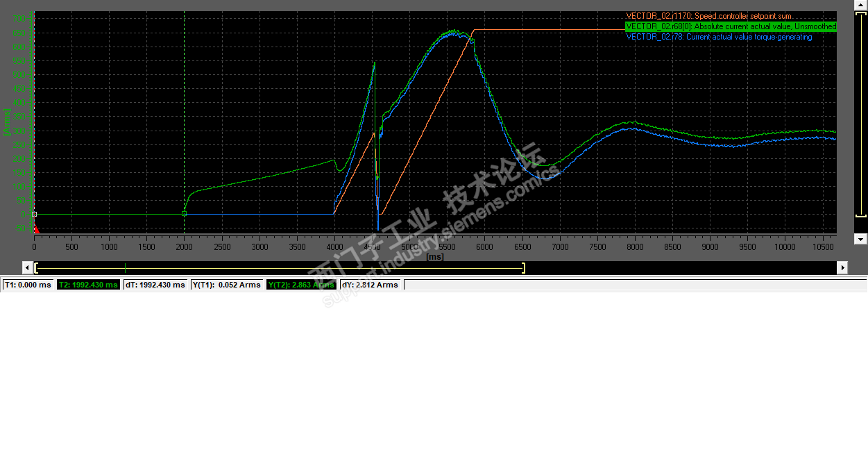Click the 4000 tick on the time axis

pos(334,247)
